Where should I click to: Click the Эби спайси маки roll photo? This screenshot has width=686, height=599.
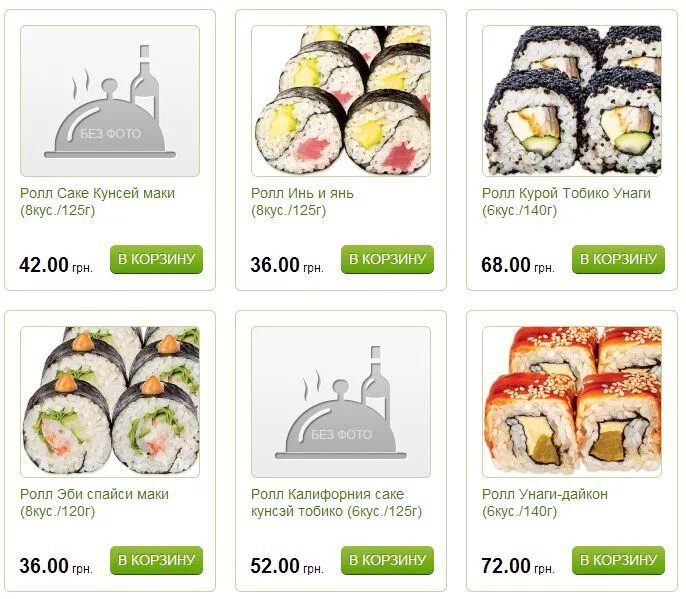110,402
